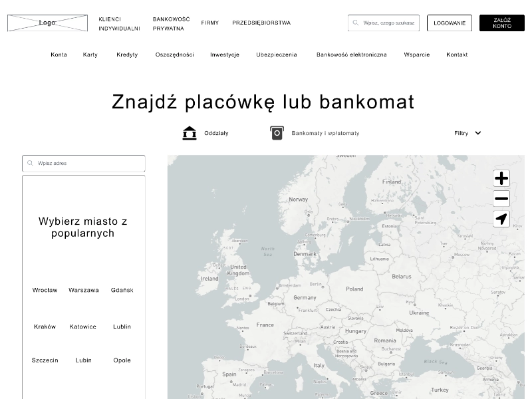Click the map zoom in plus icon
The width and height of the screenshot is (532, 399).
pos(501,178)
